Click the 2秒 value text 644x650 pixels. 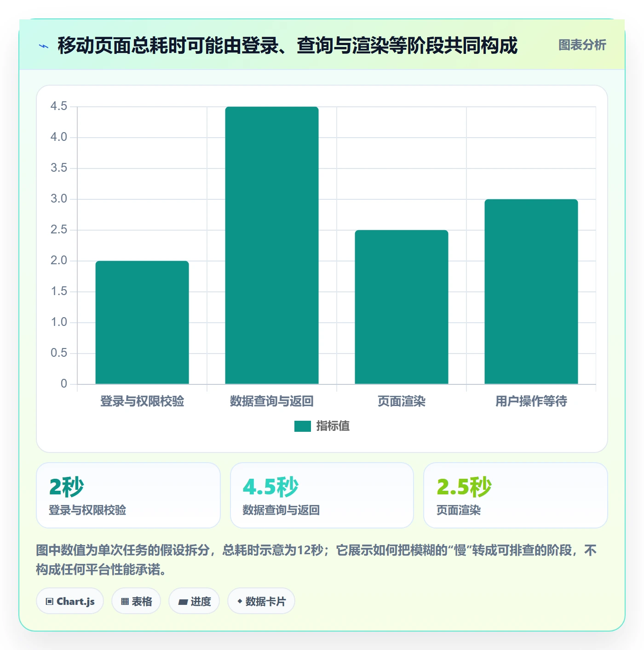coord(67,487)
